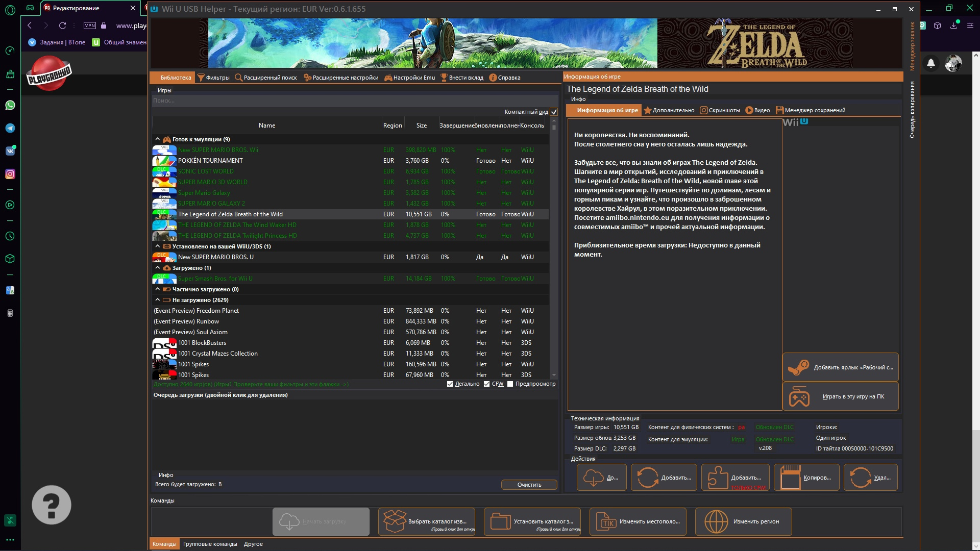
Task: Open Opera sidebar history clock icon
Action: click(x=10, y=236)
